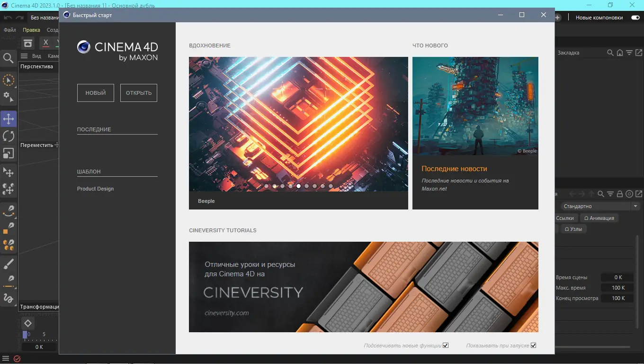Image resolution: width=644 pixels, height=364 pixels.
Task: Click the lock icon in Attributes panel header
Action: coord(619,193)
